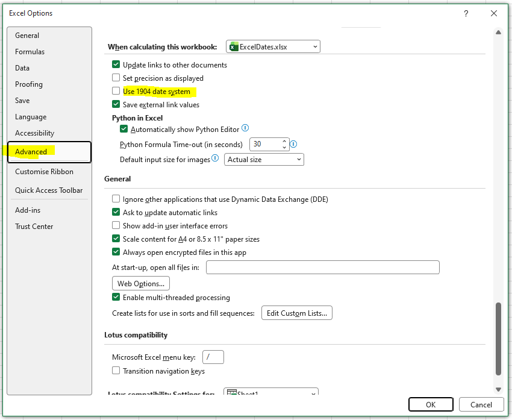Click the vertical scrollbar thumb
Screen dimensions: 512x420
pos(498,339)
